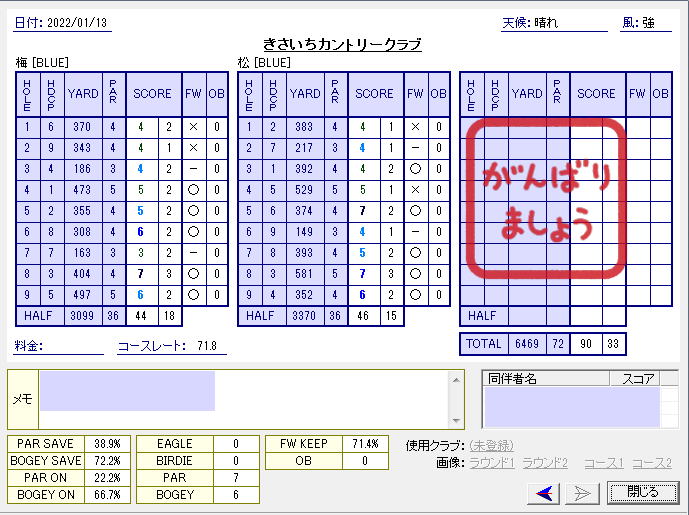Open the ラウンド1 image link

(491, 462)
